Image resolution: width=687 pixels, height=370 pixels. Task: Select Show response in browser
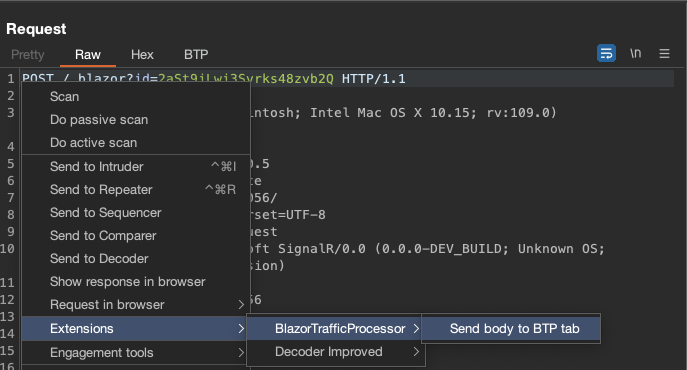(x=136, y=281)
